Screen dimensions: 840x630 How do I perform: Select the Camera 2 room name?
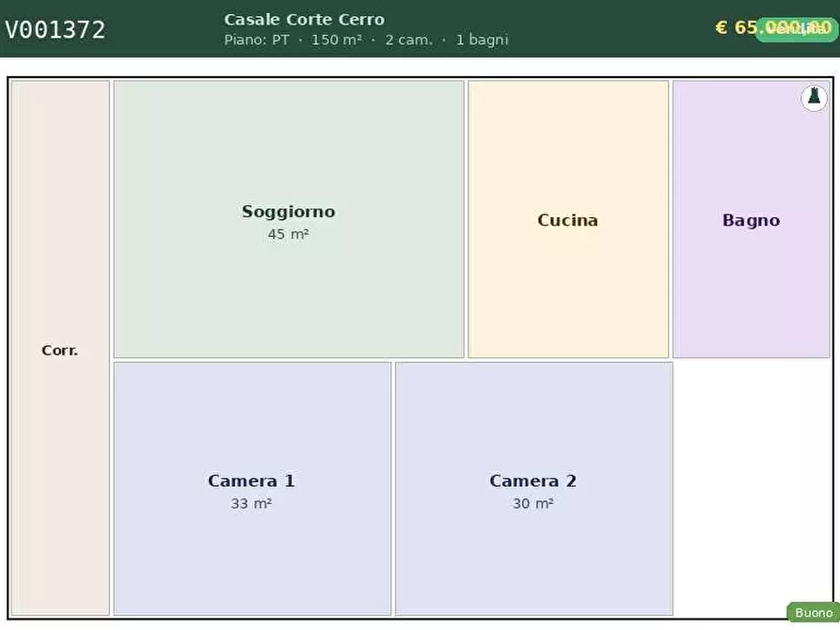532,480
